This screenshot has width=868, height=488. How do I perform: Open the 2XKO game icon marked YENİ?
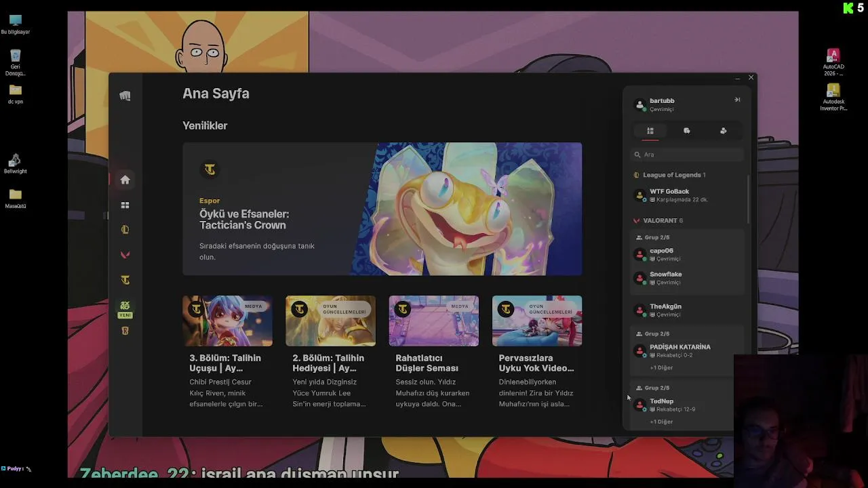[125, 308]
